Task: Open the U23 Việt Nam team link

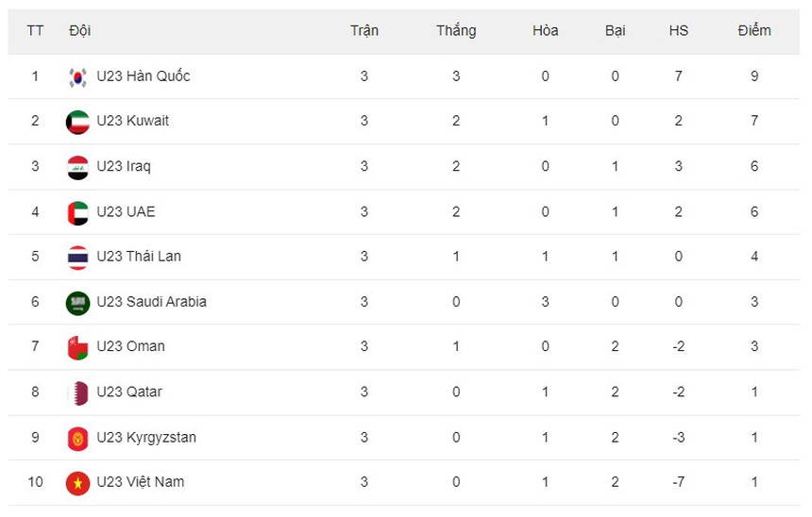Action: [141, 482]
